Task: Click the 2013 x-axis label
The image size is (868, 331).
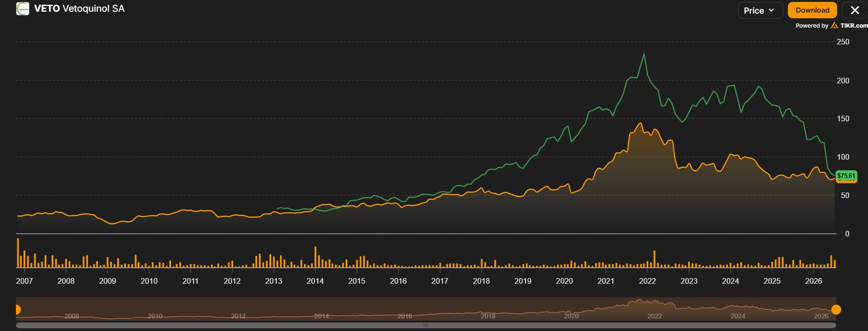Action: [274, 281]
